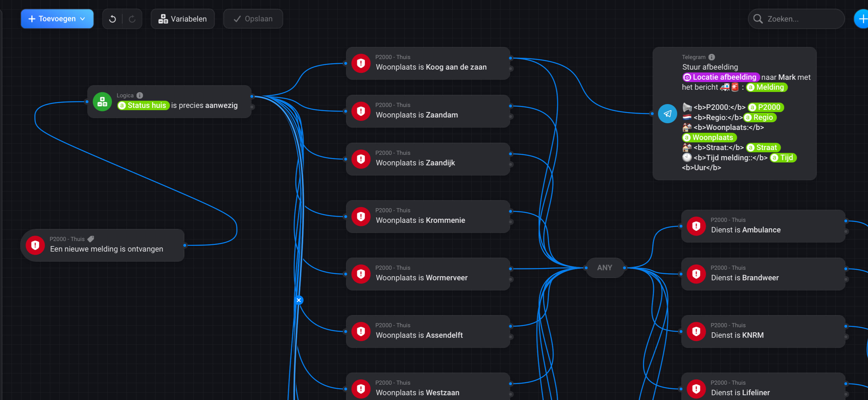Viewport: 868px width, 400px height.
Task: Click the undo arrow icon
Action: tap(112, 19)
